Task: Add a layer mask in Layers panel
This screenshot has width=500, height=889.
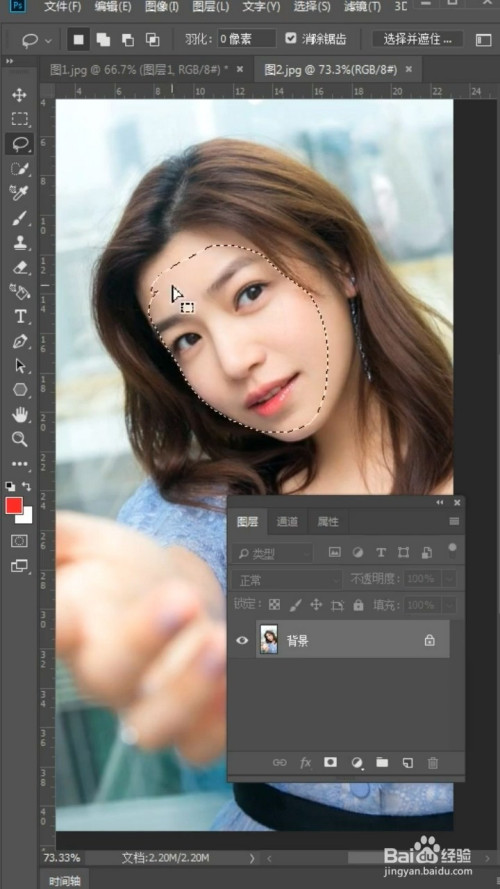Action: (330, 763)
